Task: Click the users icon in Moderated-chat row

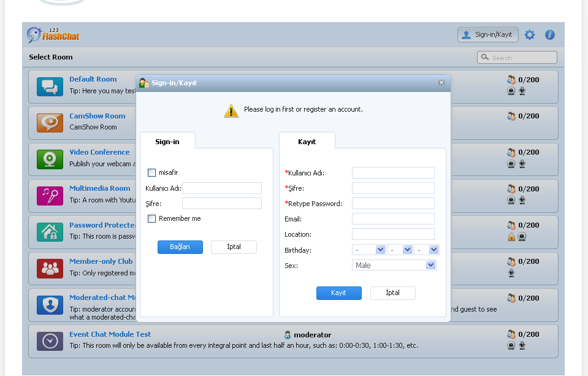Action: tap(511, 298)
